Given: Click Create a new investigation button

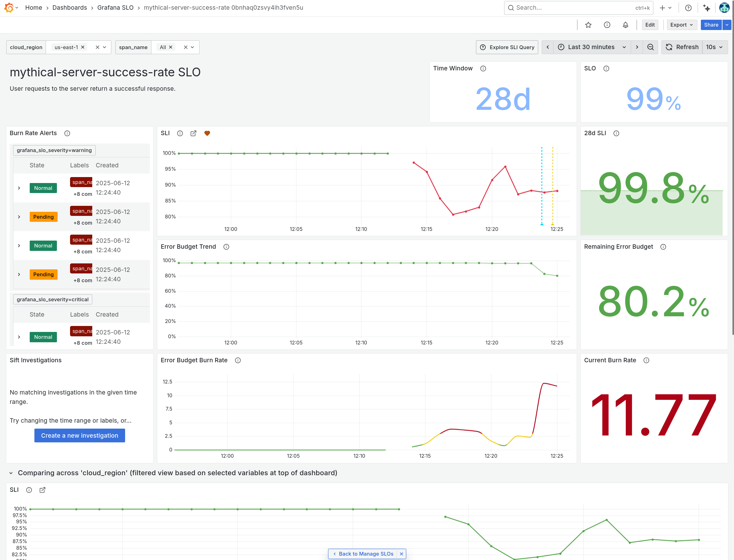Looking at the screenshot, I should tap(79, 435).
